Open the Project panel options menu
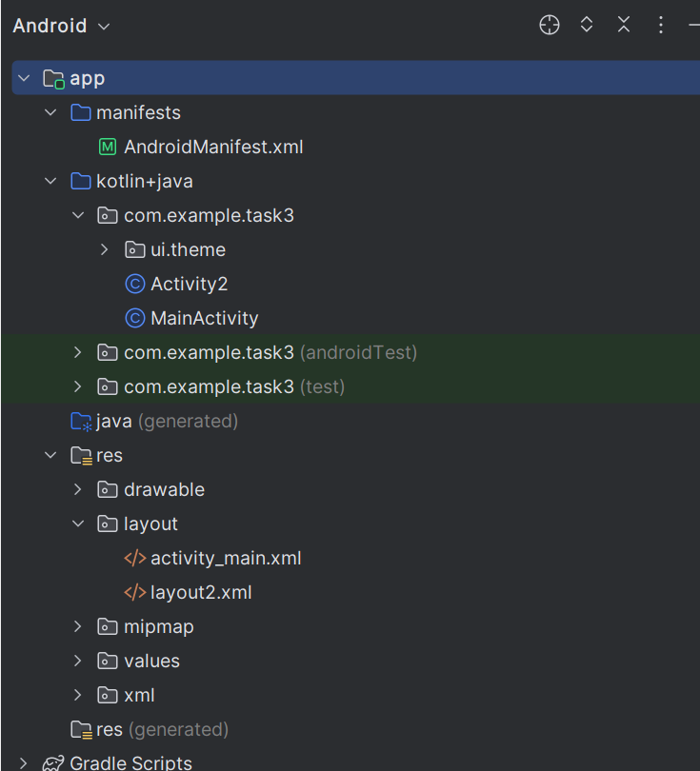Screen dimensions: 700x771 point(661,26)
